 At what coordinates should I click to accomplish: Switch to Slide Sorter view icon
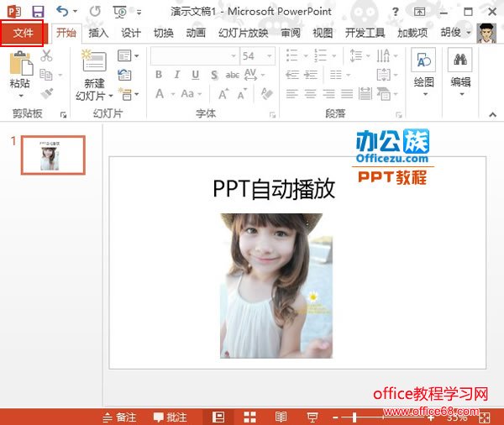(249, 417)
